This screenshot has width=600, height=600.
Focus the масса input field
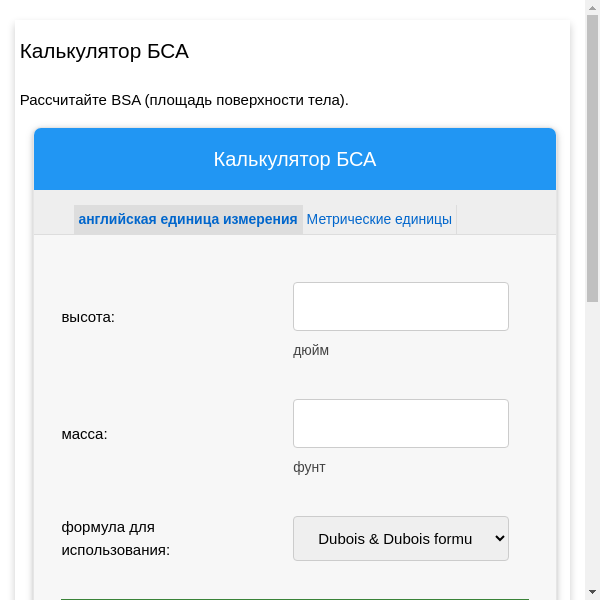pos(400,423)
